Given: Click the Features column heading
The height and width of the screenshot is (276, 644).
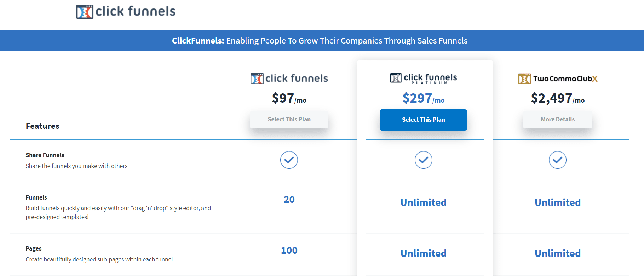Looking at the screenshot, I should 42,126.
